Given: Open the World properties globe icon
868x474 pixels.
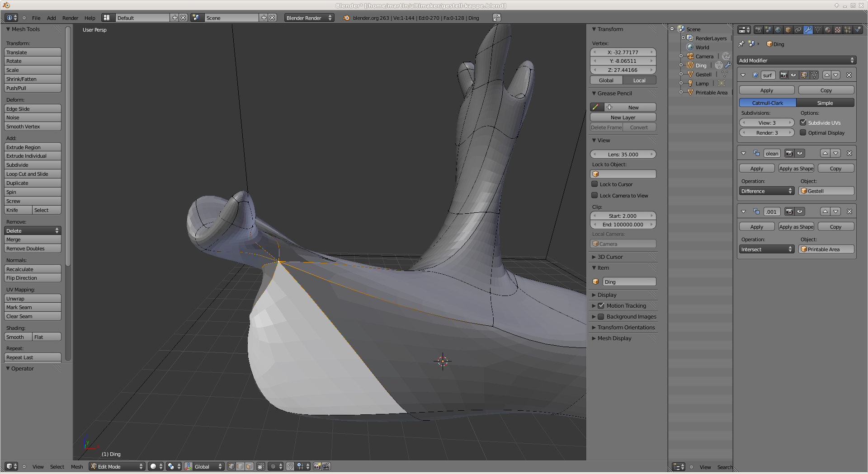Looking at the screenshot, I should [x=778, y=30].
